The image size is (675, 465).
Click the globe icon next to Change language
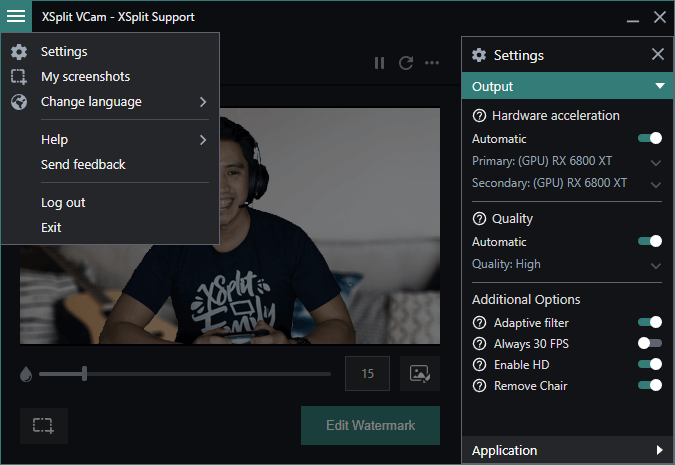coord(19,102)
